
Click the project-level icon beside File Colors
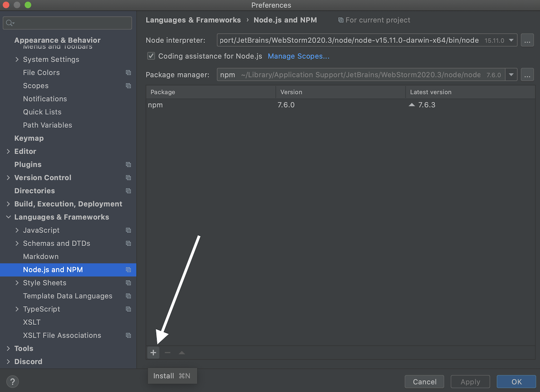pyautogui.click(x=128, y=73)
